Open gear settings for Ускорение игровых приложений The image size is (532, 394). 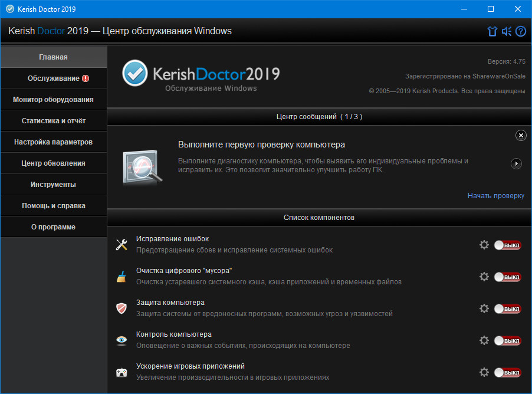pos(484,372)
